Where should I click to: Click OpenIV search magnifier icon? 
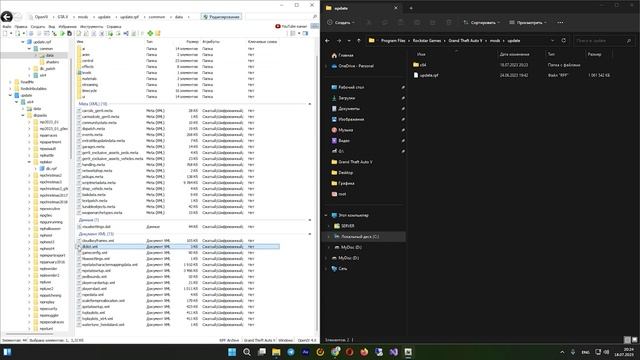[x=315, y=17]
